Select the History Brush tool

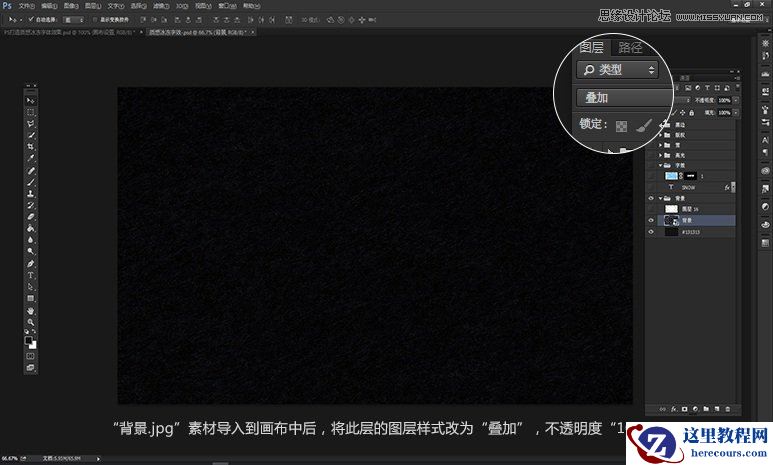pos(31,205)
